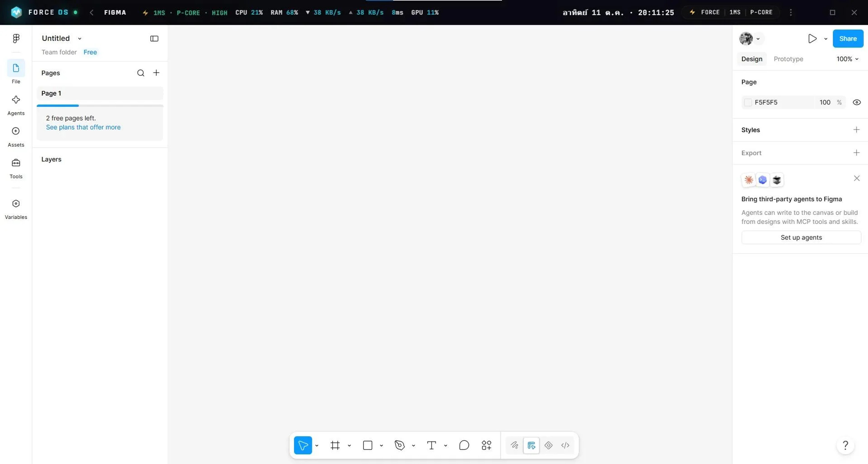Expand shape tool options chevron
The width and height of the screenshot is (868, 464).
tap(381, 445)
